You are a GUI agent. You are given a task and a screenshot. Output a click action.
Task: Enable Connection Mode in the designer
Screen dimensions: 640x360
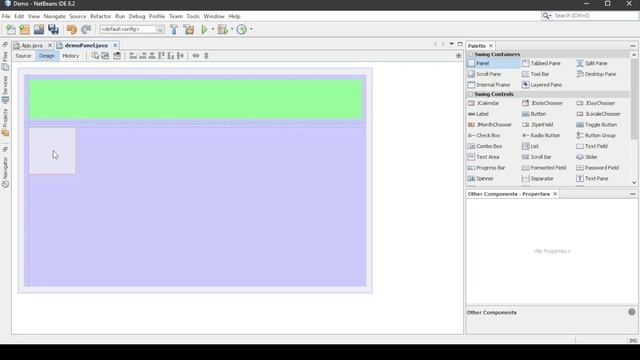pos(105,56)
